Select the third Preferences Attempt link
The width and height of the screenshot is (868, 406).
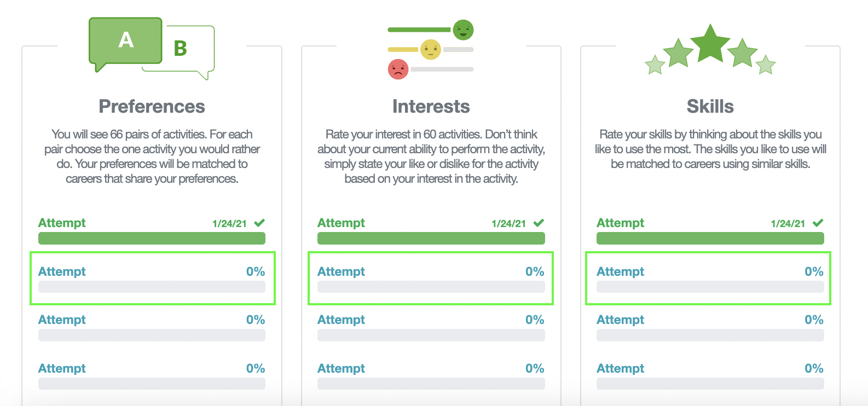[62, 320]
